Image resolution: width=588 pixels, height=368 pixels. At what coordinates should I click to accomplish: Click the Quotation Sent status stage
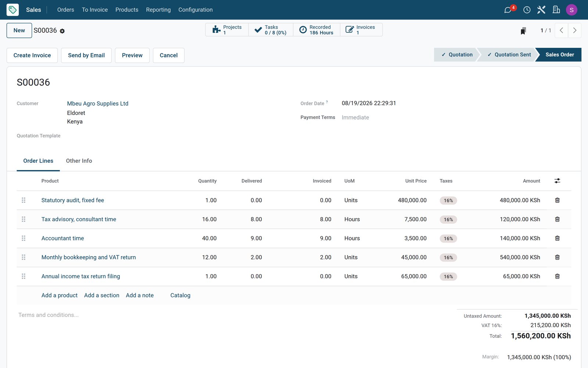508,54
